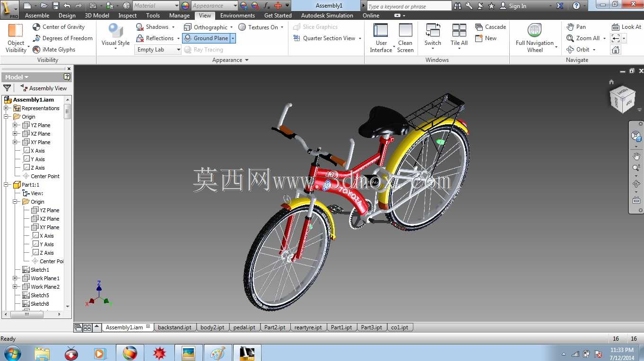Expand the Work Plane1 node
The width and height of the screenshot is (644, 361).
click(x=15, y=278)
